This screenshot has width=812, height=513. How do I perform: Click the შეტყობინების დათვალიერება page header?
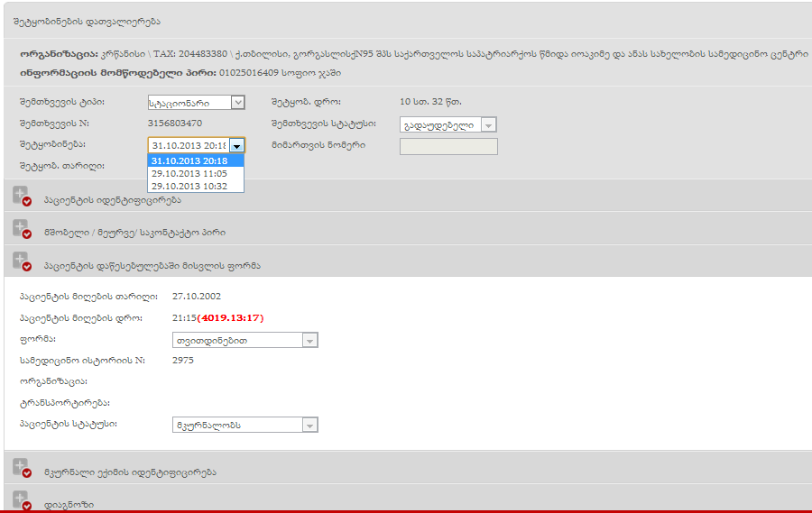[x=88, y=20]
